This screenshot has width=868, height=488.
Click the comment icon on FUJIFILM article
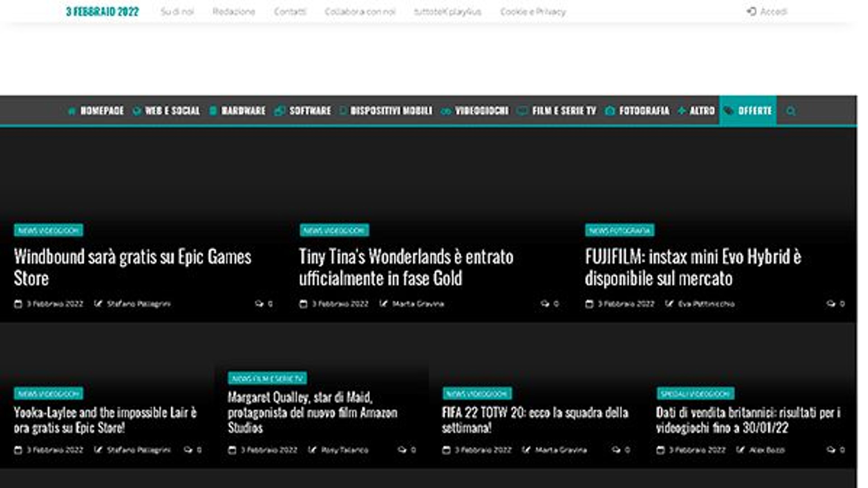point(831,304)
